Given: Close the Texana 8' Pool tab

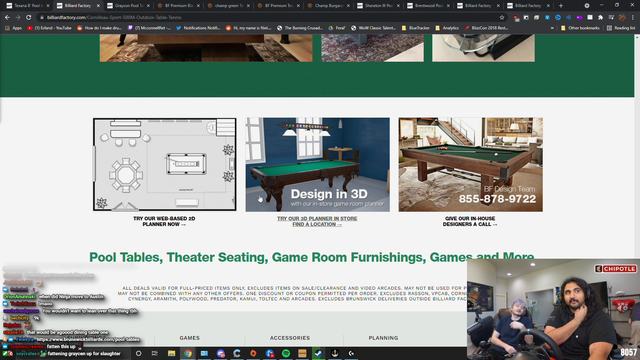Looking at the screenshot, I should (x=48, y=6).
